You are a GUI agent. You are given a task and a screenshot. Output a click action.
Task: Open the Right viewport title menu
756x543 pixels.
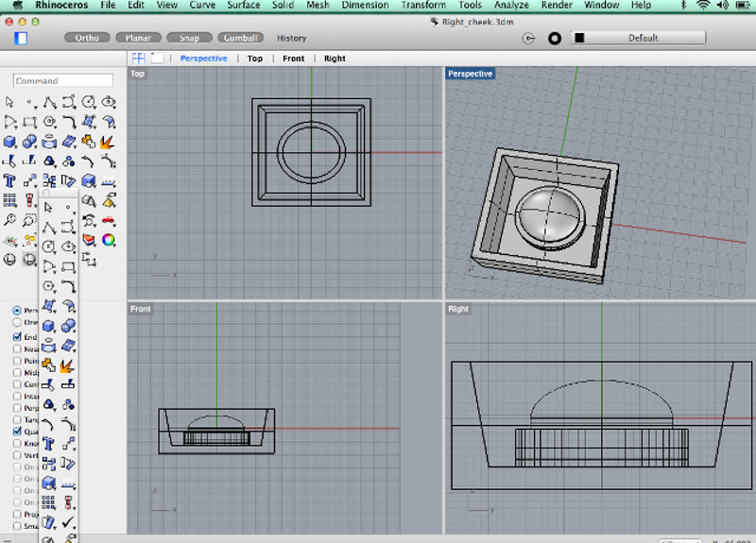pyautogui.click(x=458, y=309)
